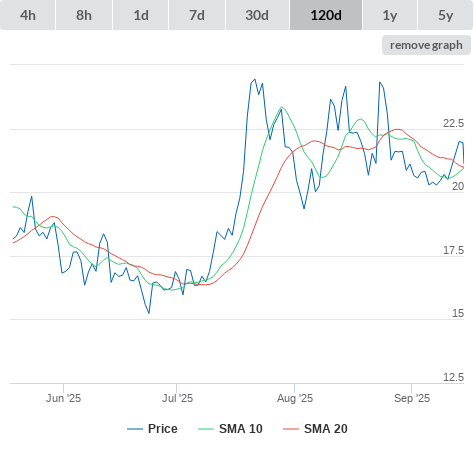Select the 4h time range tab
This screenshot has width=474, height=455.
(28, 15)
